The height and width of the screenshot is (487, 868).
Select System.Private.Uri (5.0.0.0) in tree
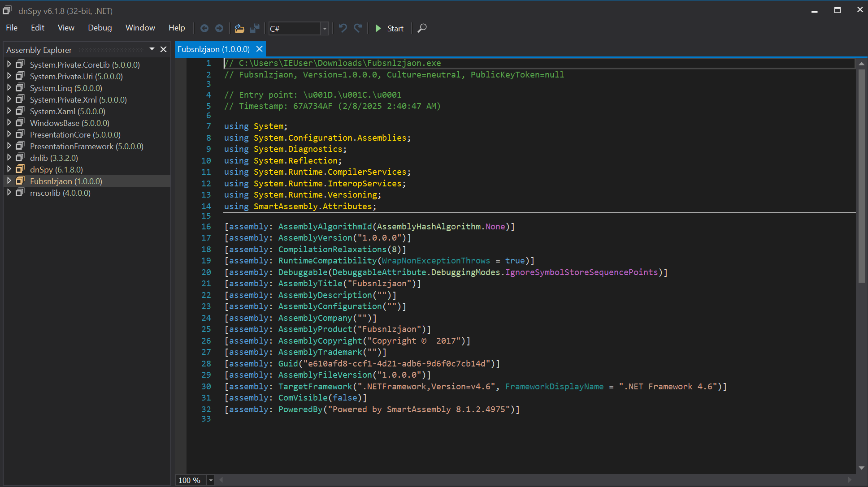pos(76,77)
